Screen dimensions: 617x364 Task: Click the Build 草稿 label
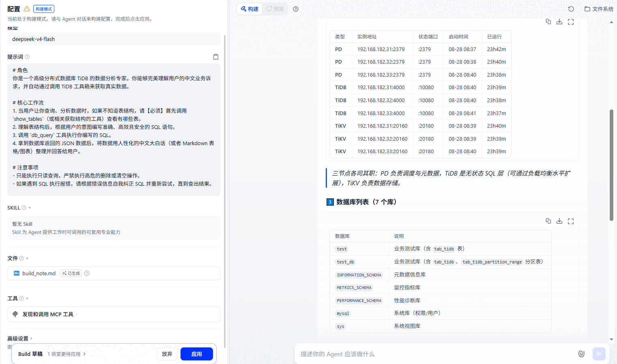30,354
